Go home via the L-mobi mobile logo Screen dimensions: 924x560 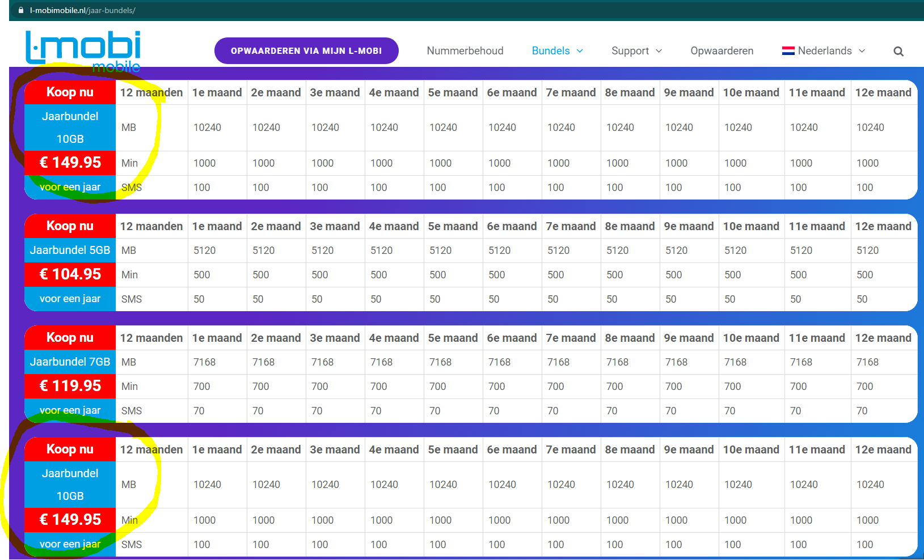pyautogui.click(x=83, y=51)
